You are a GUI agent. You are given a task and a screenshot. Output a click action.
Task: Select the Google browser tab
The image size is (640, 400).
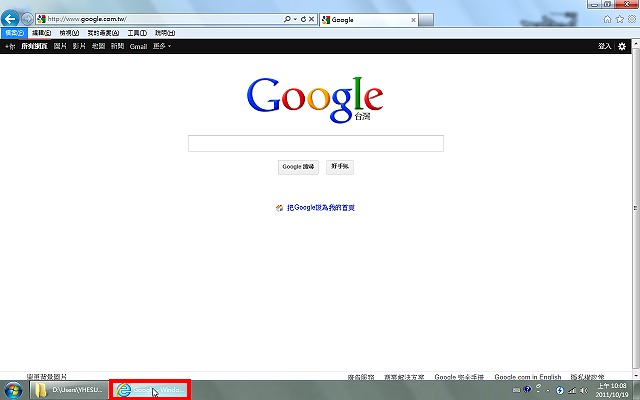coord(367,20)
